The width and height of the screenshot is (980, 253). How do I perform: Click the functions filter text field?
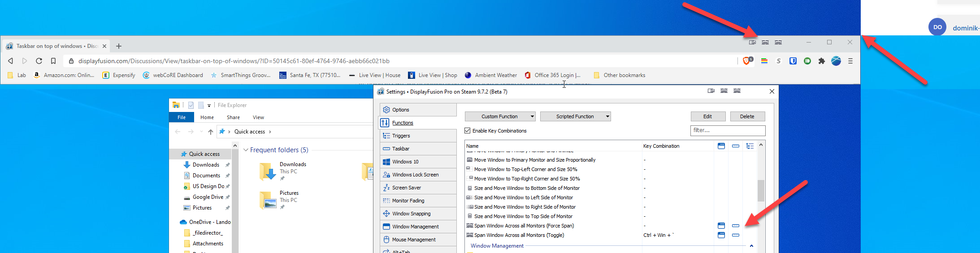tap(727, 130)
